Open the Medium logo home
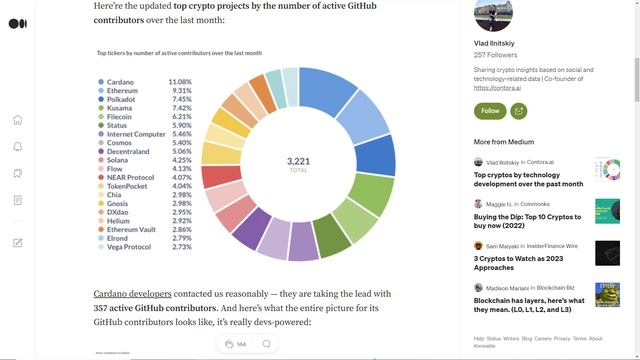Viewport: 640px width, 360px height. pos(18,24)
